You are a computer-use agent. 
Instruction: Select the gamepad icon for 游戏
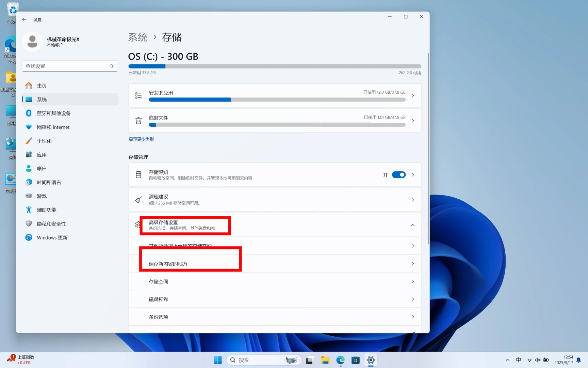coord(29,196)
